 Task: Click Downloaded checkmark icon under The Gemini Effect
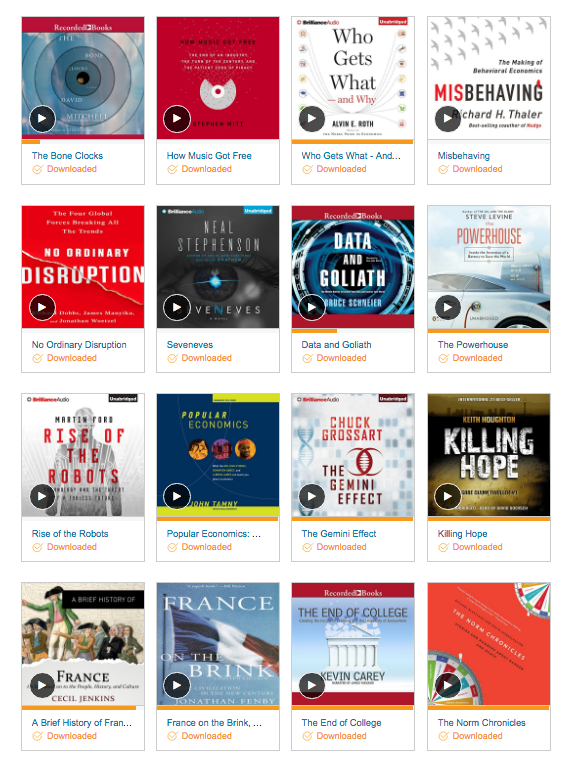coord(307,548)
